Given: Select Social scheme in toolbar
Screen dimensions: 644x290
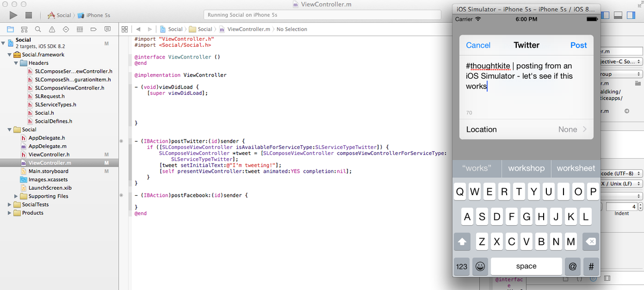Looking at the screenshot, I should click(60, 16).
